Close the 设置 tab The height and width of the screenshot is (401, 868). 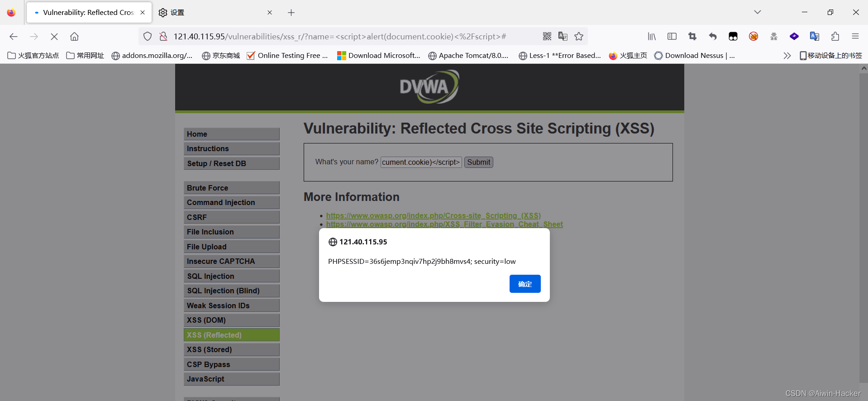pyautogui.click(x=270, y=13)
